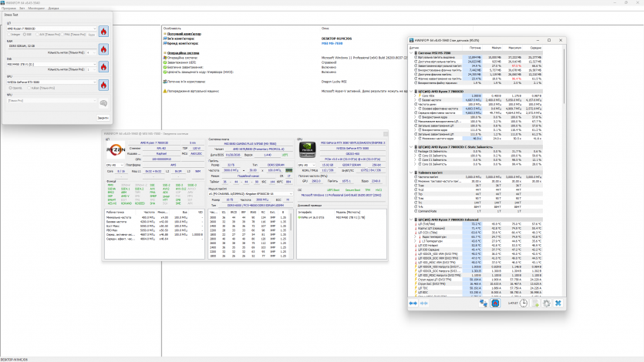Image resolution: width=644 pixels, height=362 pixels.
Task: Open the CPU selection dropdown AMD Ryzen 7
Action: point(52,28)
